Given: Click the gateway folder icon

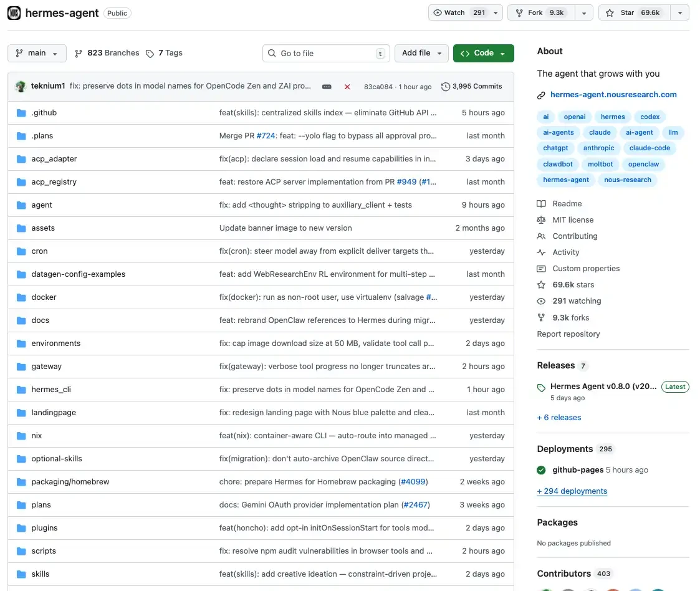Looking at the screenshot, I should pos(21,367).
